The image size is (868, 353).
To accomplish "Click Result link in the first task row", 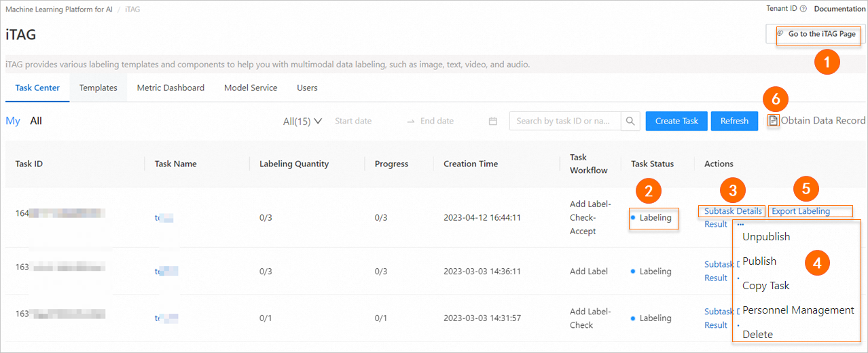I will pos(716,224).
